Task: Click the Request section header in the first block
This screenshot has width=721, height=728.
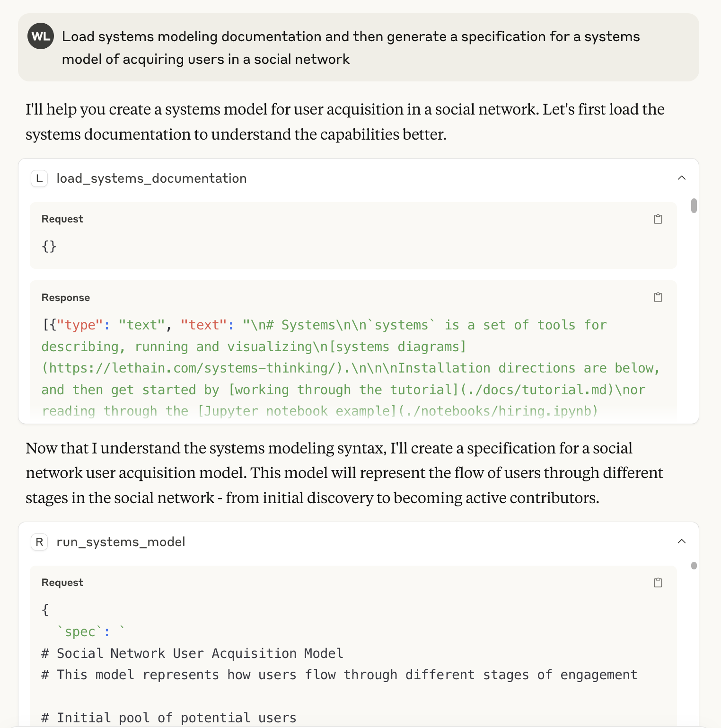Action: point(62,219)
